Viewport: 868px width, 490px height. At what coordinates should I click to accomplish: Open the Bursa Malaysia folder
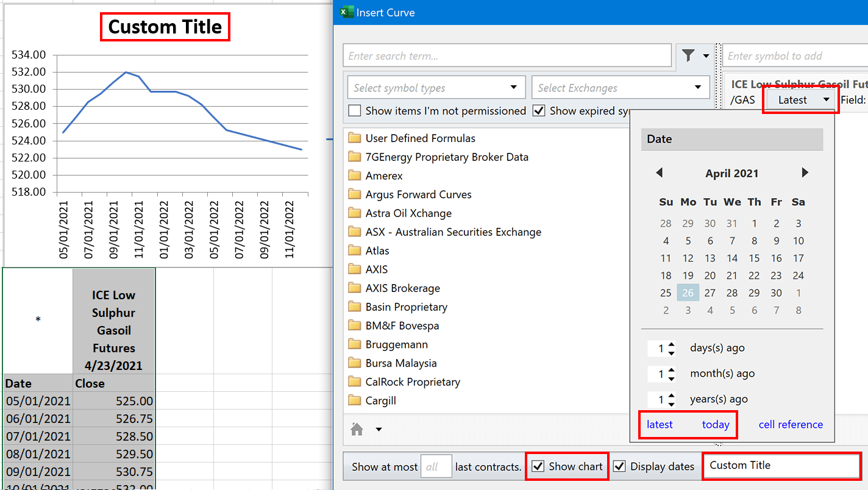click(x=393, y=363)
